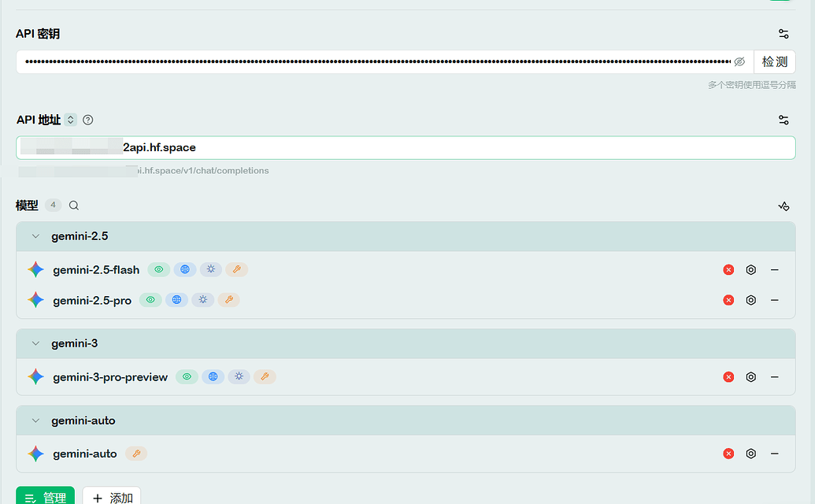Click the 检测 check button
This screenshot has height=504, width=815.
pyautogui.click(x=775, y=62)
